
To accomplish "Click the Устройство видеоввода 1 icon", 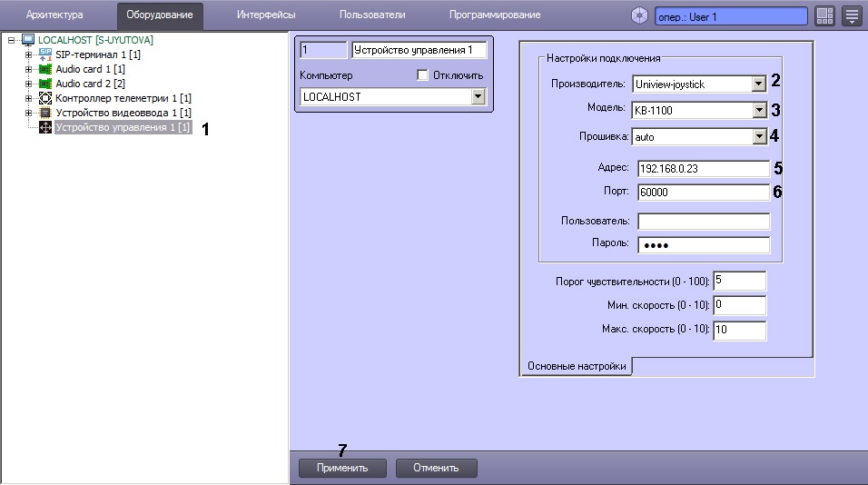I will click(45, 113).
